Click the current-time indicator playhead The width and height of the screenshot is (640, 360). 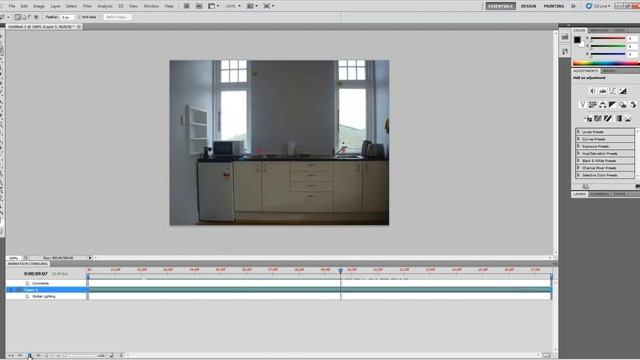(x=340, y=271)
